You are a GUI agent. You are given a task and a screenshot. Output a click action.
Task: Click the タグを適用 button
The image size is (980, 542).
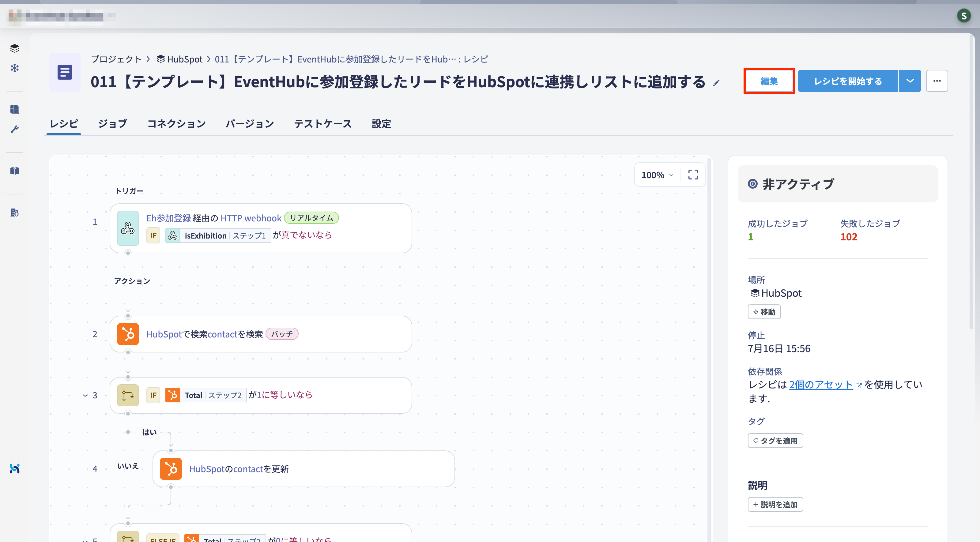point(775,440)
